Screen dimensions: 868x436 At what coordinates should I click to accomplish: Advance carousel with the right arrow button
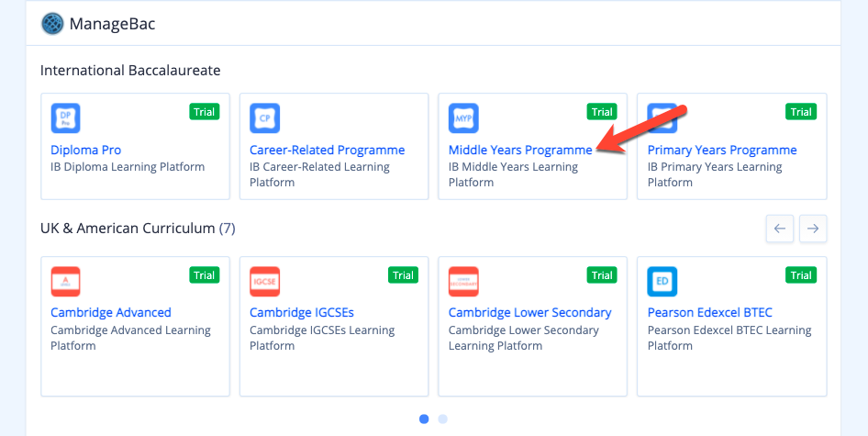click(x=813, y=229)
